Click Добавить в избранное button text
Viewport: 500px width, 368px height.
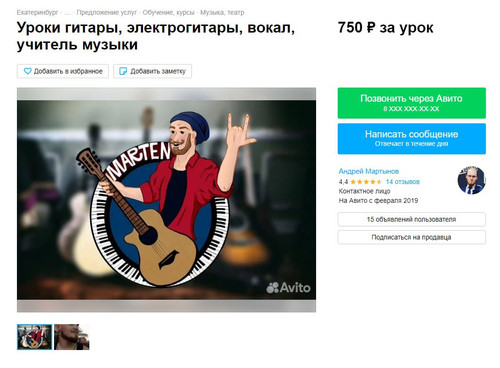68,71
